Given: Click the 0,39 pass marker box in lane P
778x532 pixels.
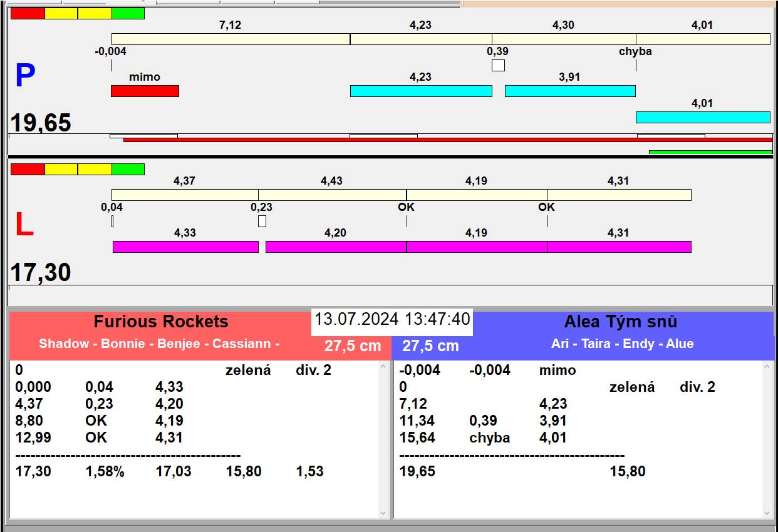Looking at the screenshot, I should coord(498,65).
